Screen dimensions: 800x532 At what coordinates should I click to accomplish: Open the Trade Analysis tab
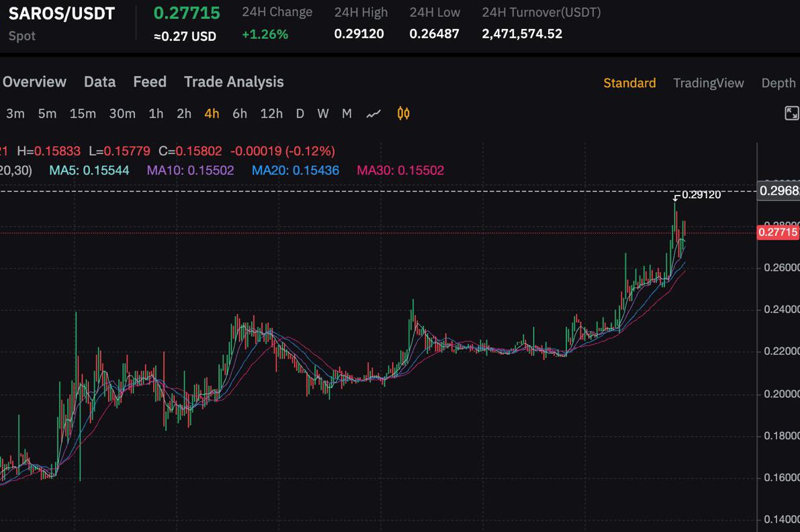coord(234,82)
